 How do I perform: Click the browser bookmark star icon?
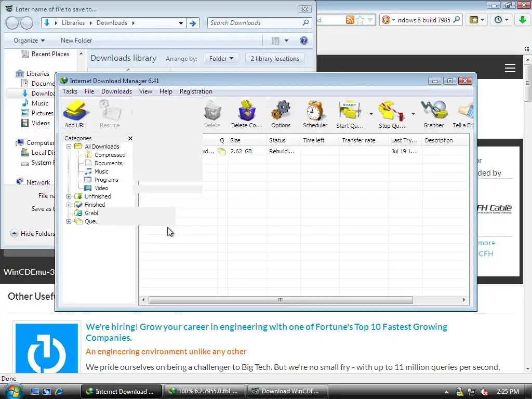[361, 20]
